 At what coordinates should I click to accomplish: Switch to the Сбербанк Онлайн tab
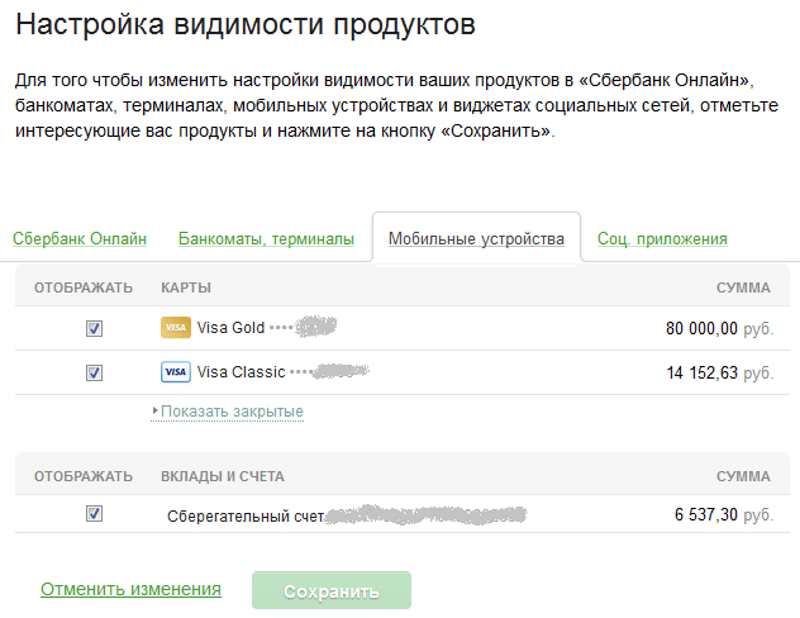(x=80, y=239)
